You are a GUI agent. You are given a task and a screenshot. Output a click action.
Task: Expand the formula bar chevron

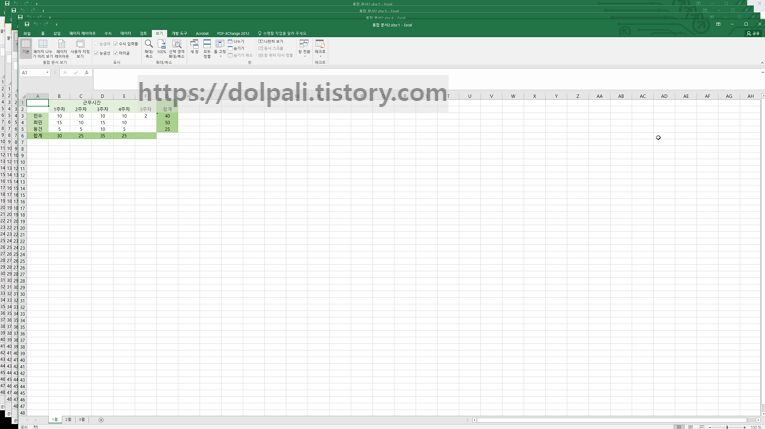click(x=762, y=73)
